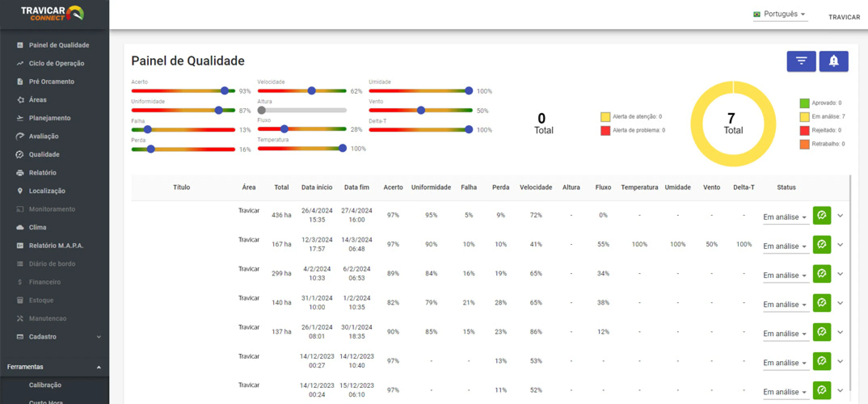Click green quality gauge icon for 436 ha row

point(822,215)
